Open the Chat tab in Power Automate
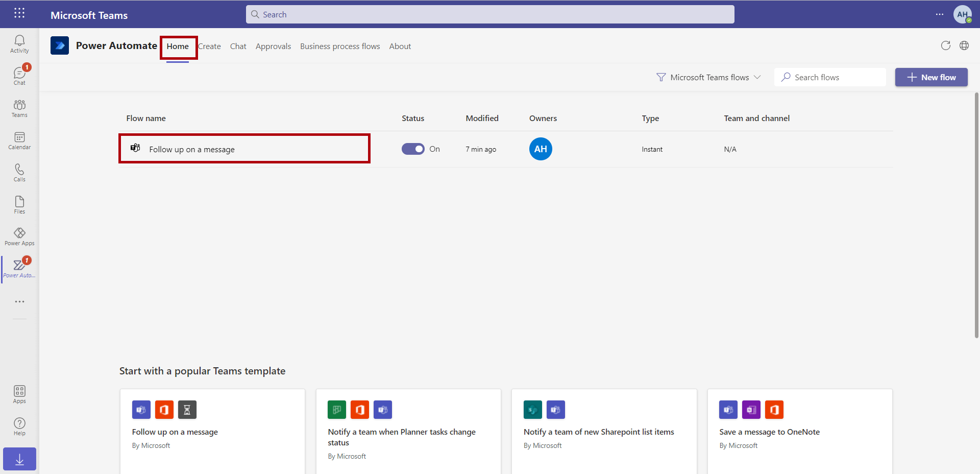Image resolution: width=980 pixels, height=474 pixels. point(238,46)
